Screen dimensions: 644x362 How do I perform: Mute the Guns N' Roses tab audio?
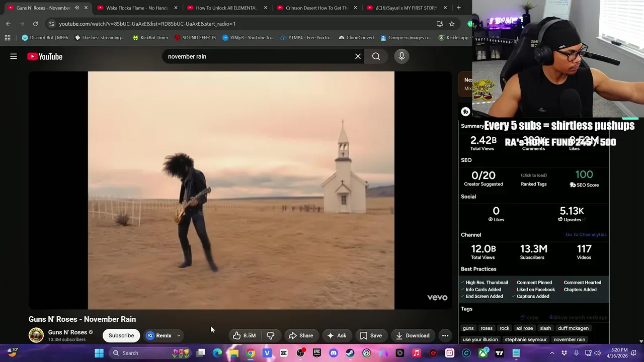[77, 8]
